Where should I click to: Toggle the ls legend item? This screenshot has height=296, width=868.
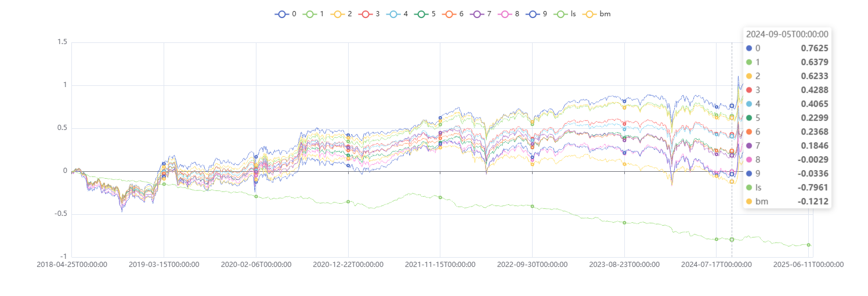click(562, 14)
